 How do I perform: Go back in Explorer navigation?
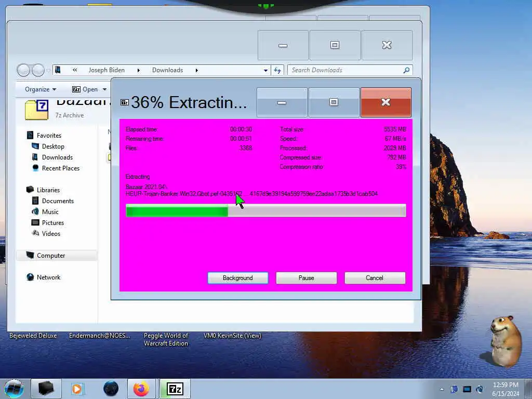click(x=23, y=70)
